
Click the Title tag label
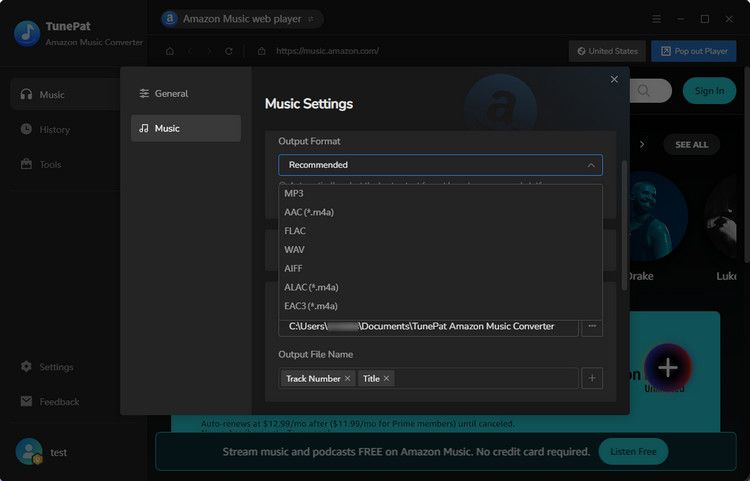click(371, 379)
